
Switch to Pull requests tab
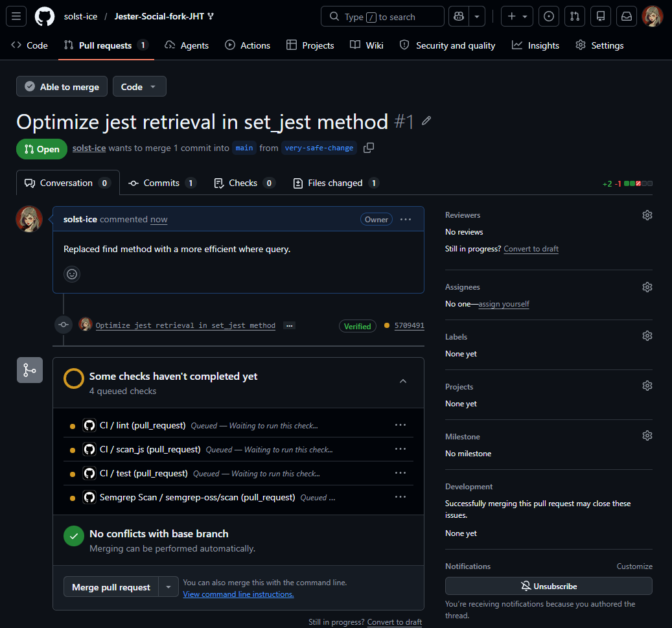[x=106, y=45]
